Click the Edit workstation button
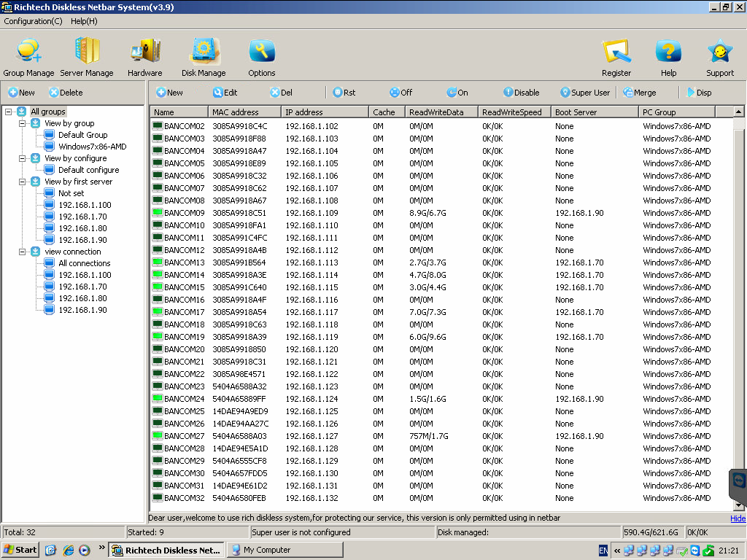Image resolution: width=747 pixels, height=560 pixels. [x=225, y=93]
